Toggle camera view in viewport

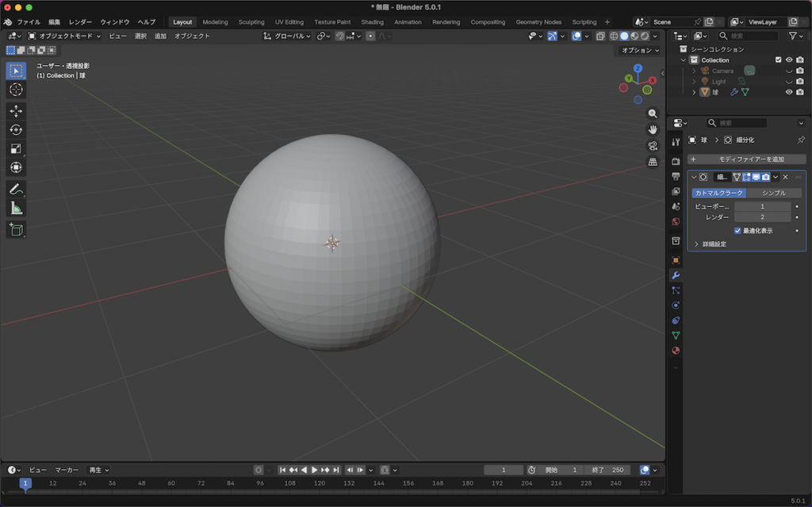point(653,146)
